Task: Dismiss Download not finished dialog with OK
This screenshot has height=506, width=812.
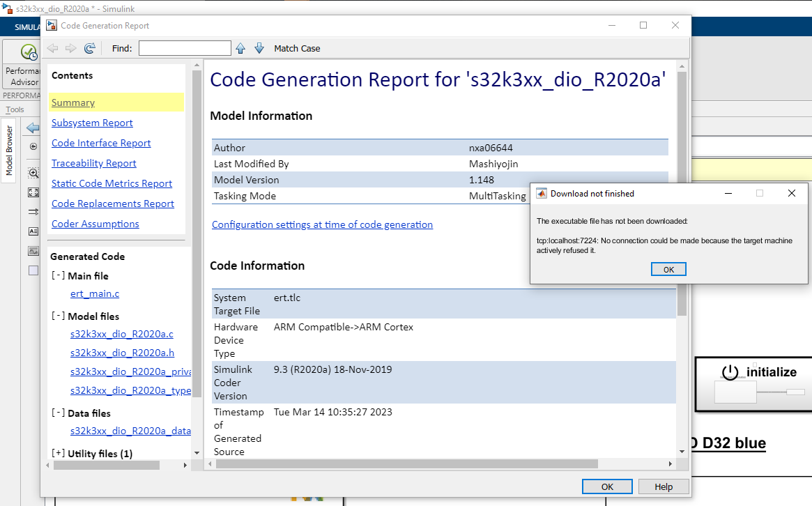Action: (x=668, y=269)
